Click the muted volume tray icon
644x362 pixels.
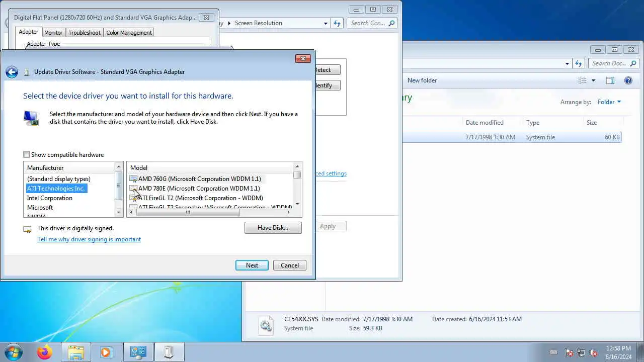point(594,353)
